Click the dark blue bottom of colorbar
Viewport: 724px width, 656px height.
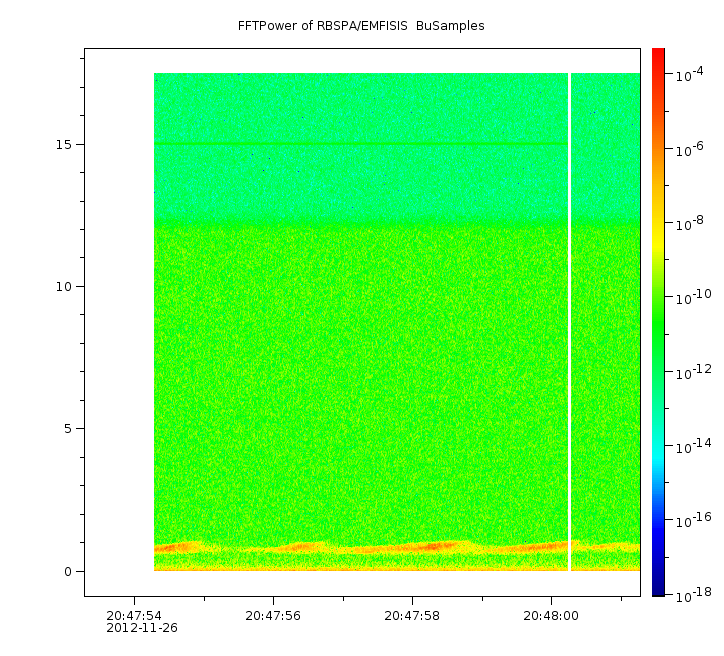pyautogui.click(x=658, y=588)
